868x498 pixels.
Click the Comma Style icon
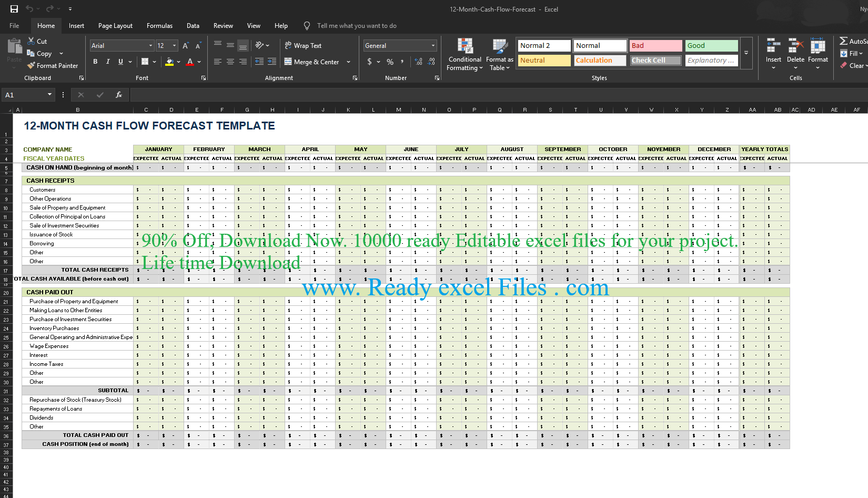402,62
